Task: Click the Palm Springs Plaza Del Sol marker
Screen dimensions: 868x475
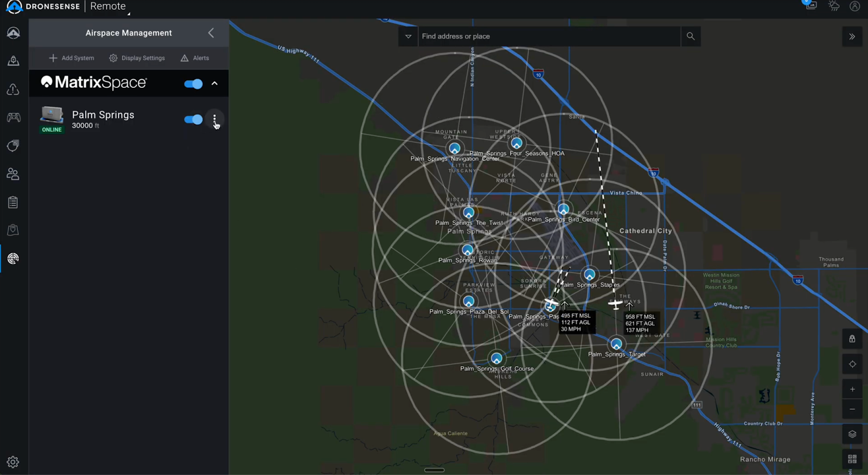Action: point(469,301)
